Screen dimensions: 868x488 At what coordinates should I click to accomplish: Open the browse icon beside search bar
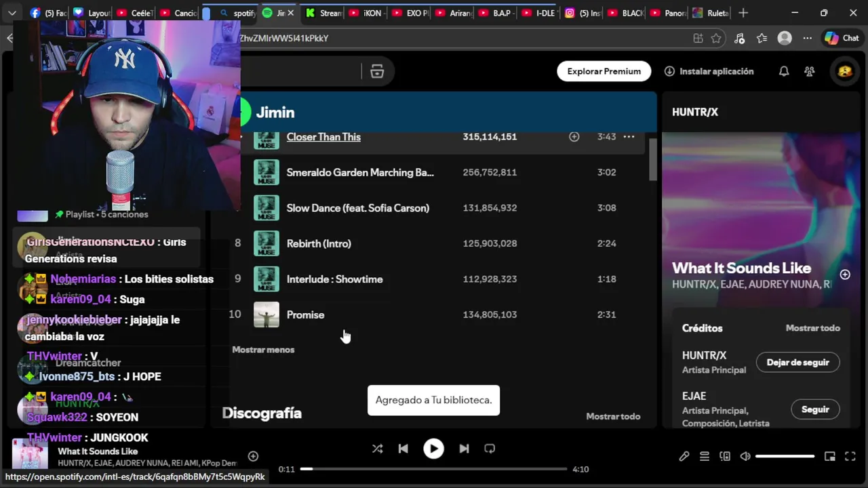[x=377, y=71]
